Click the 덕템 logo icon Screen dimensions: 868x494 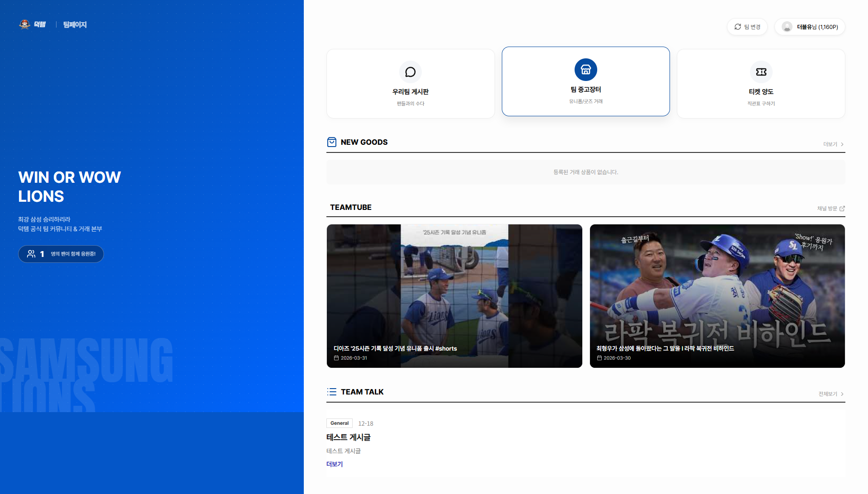coord(25,24)
